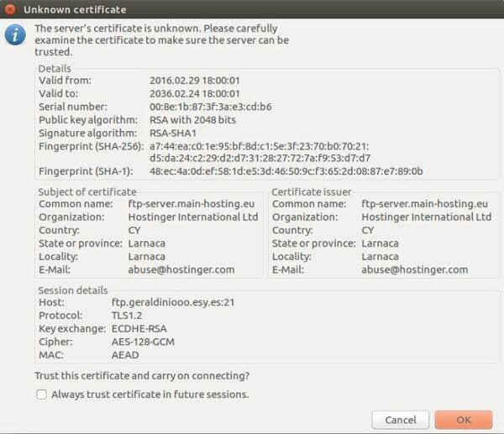Viewport: 504px width, 434px height.
Task: Click issuer country value CY
Action: pyautogui.click(x=368, y=230)
